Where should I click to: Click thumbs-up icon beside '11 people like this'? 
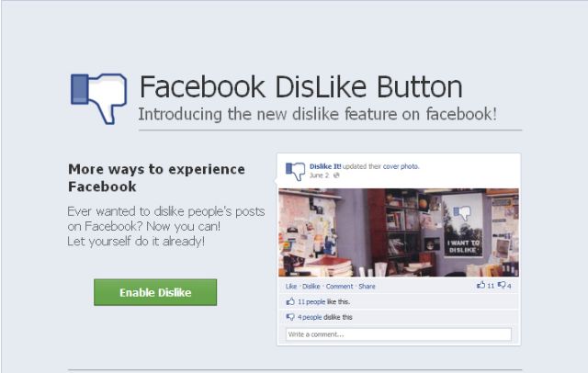coord(290,301)
